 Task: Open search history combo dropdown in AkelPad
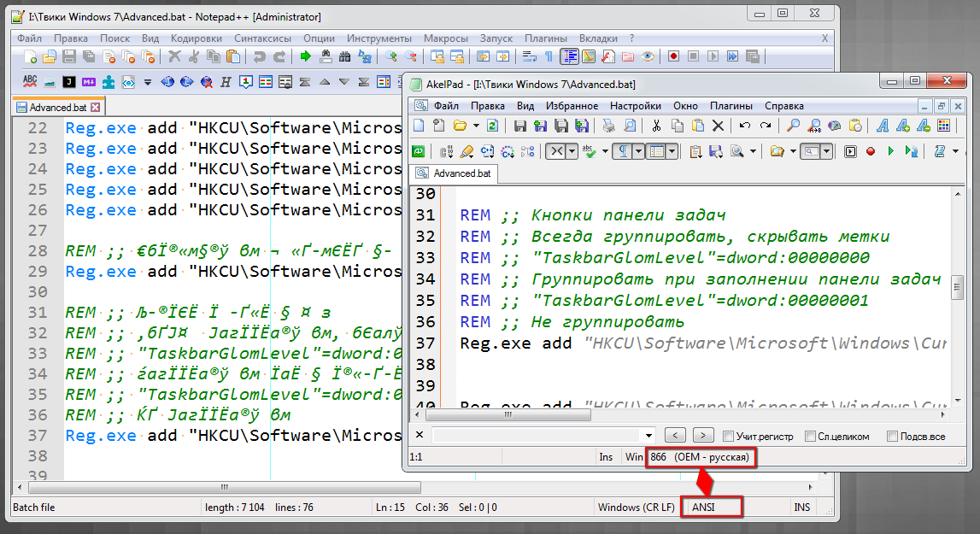coord(648,436)
